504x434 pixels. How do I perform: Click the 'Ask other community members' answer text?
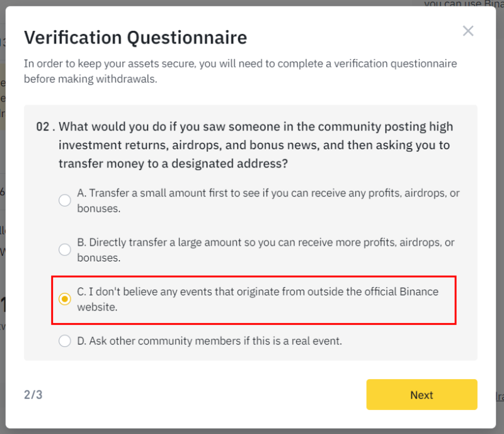pyautogui.click(x=210, y=341)
